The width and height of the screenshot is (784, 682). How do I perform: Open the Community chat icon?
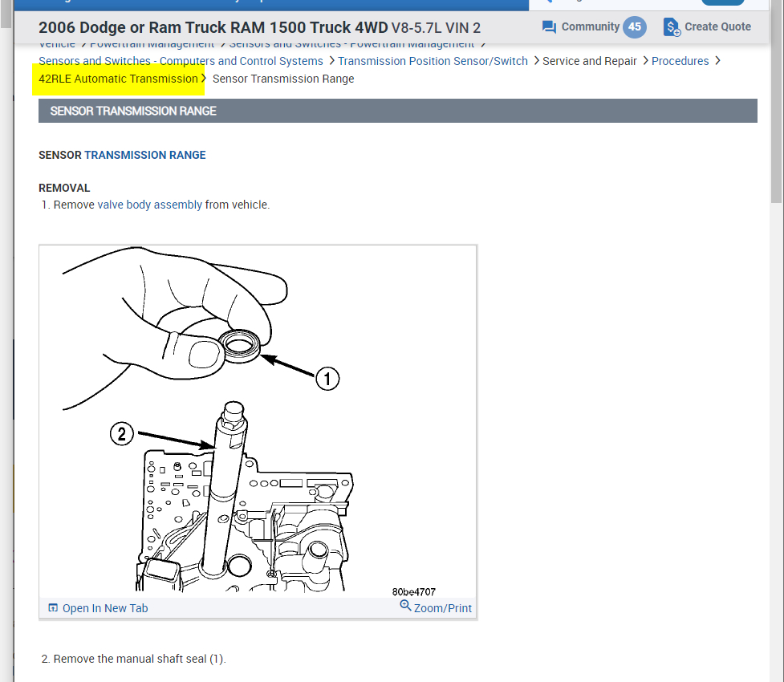click(x=549, y=27)
